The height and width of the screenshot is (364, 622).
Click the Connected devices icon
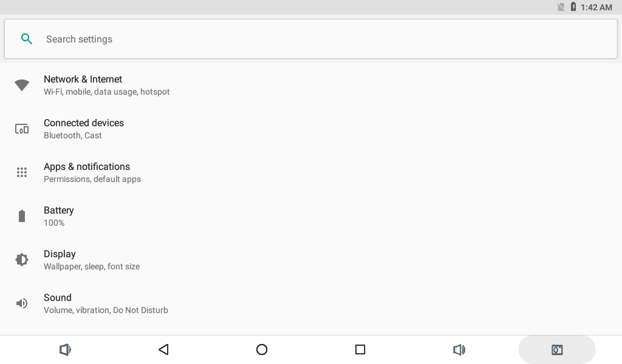(22, 129)
